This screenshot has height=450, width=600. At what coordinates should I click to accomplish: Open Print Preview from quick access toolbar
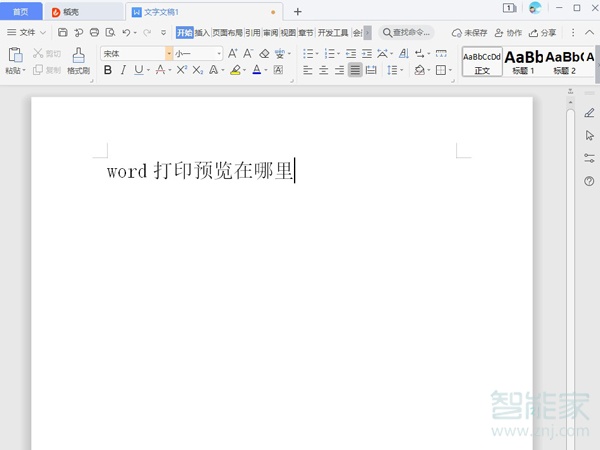(x=110, y=32)
